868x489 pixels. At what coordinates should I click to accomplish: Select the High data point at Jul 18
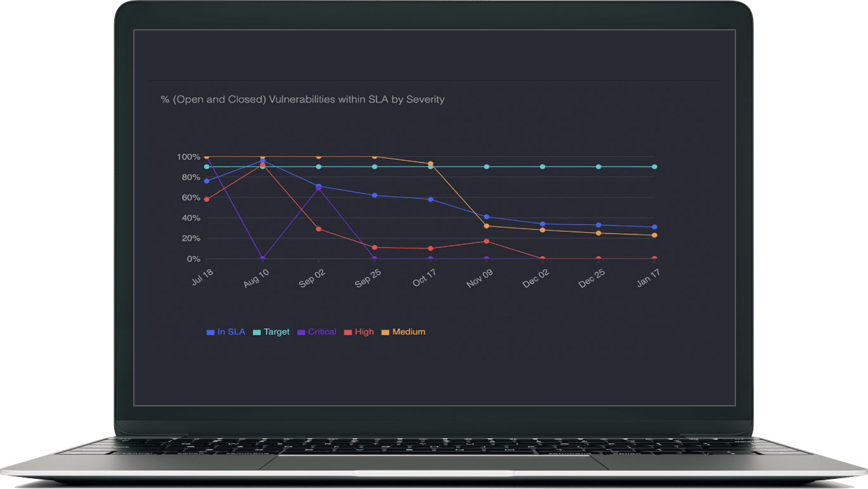[206, 199]
